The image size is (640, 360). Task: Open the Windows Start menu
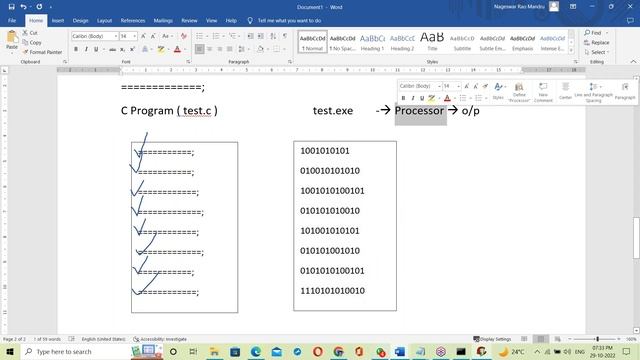(x=10, y=352)
